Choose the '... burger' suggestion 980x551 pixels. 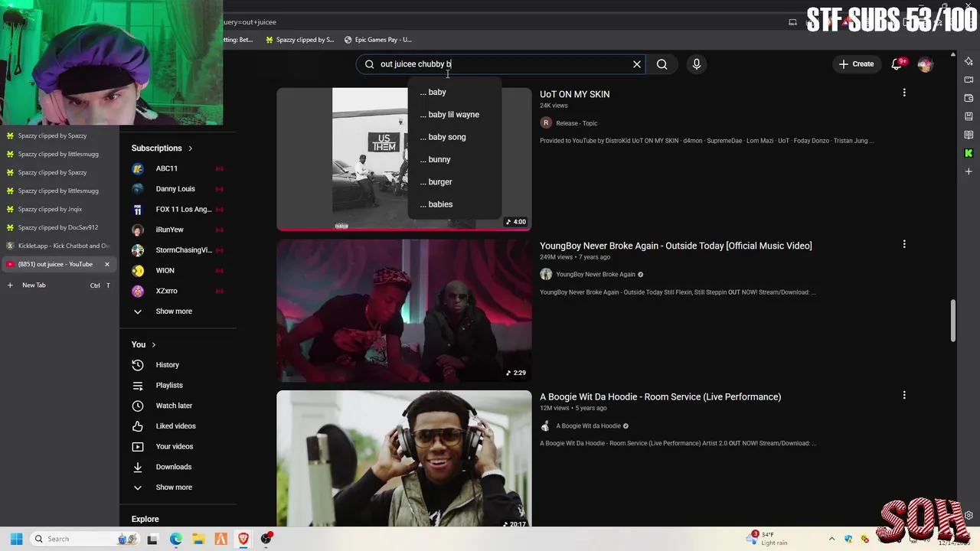point(454,182)
